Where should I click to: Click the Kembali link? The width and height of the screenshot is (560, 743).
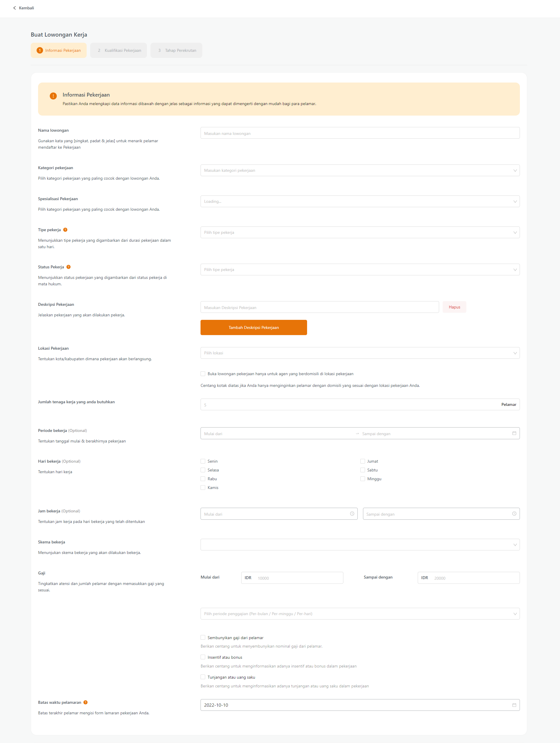click(23, 8)
